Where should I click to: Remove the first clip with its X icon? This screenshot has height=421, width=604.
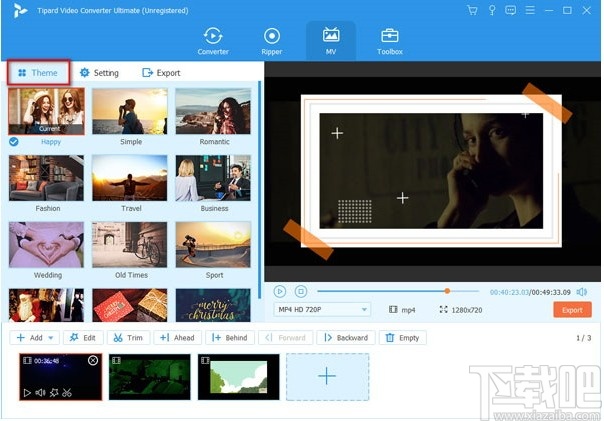[93, 361]
